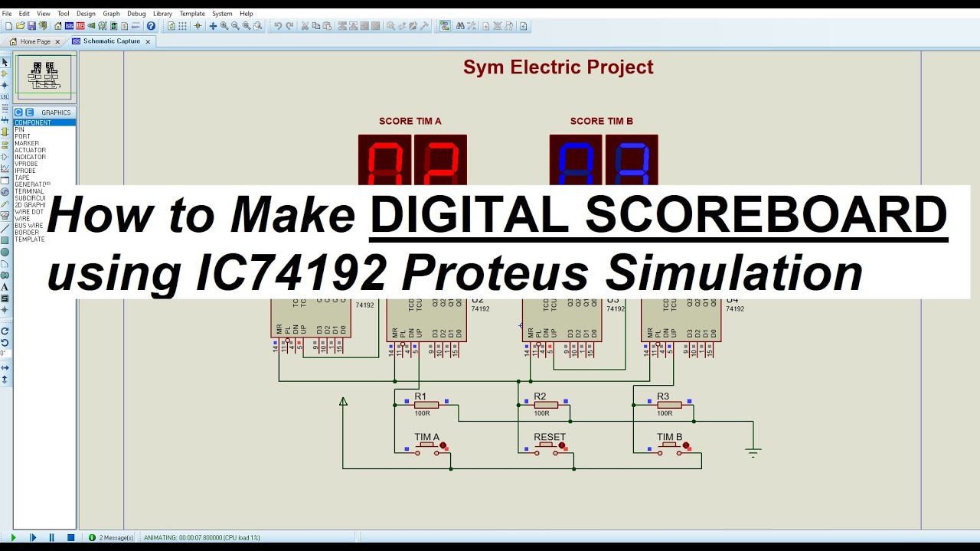This screenshot has height=551, width=980.
Task: Click Rotate clockwise icon
Action: coord(5,331)
